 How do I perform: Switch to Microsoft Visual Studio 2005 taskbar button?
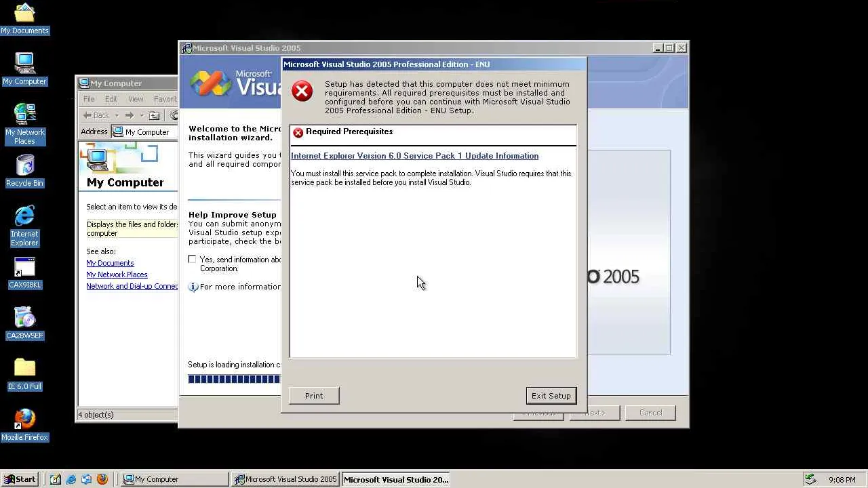[x=285, y=479]
